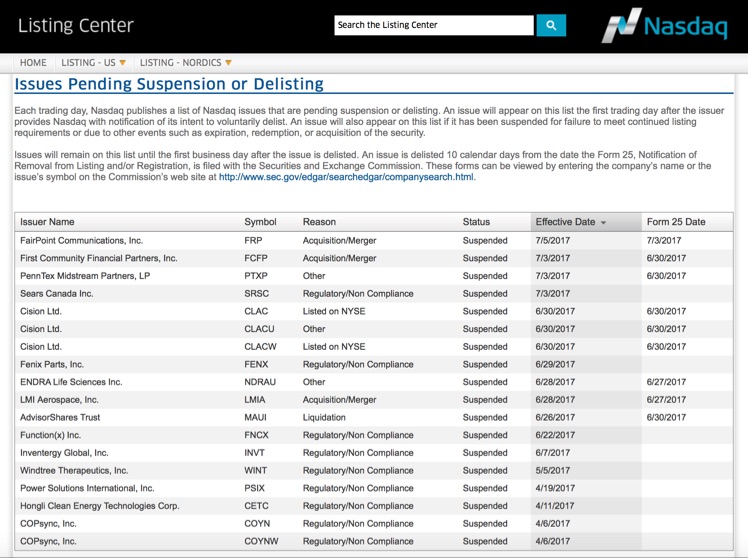Select Fenix Parts, Inc. issuer name
Viewport: 748px width, 558px height.
pyautogui.click(x=52, y=364)
